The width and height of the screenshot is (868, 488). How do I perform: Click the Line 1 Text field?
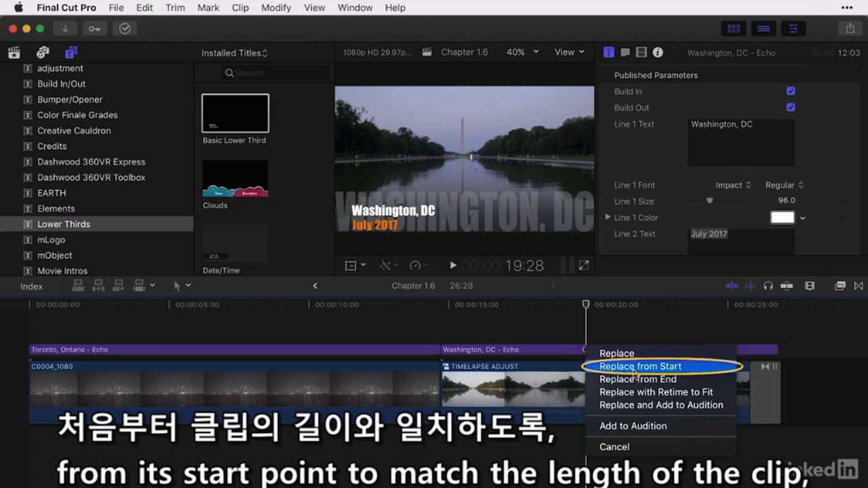point(741,142)
